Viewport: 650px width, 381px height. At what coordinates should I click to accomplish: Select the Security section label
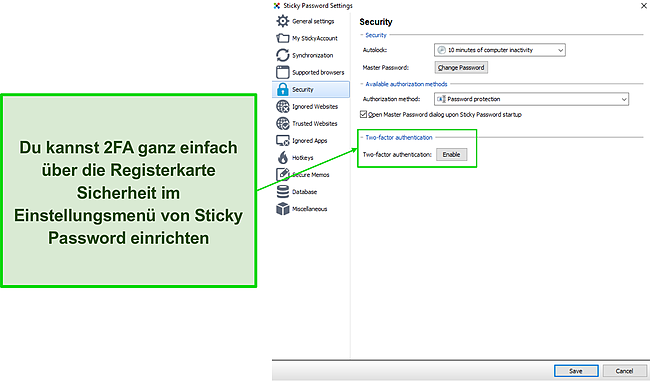click(303, 90)
